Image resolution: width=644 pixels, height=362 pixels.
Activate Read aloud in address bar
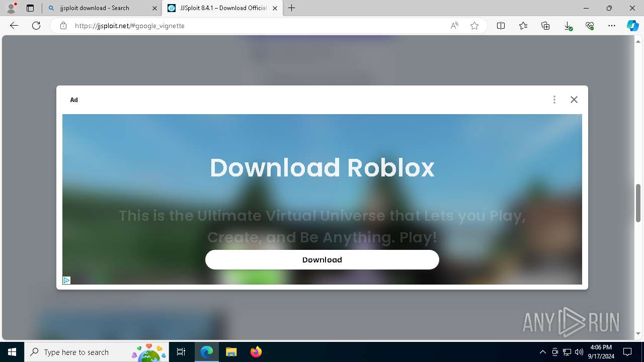454,26
